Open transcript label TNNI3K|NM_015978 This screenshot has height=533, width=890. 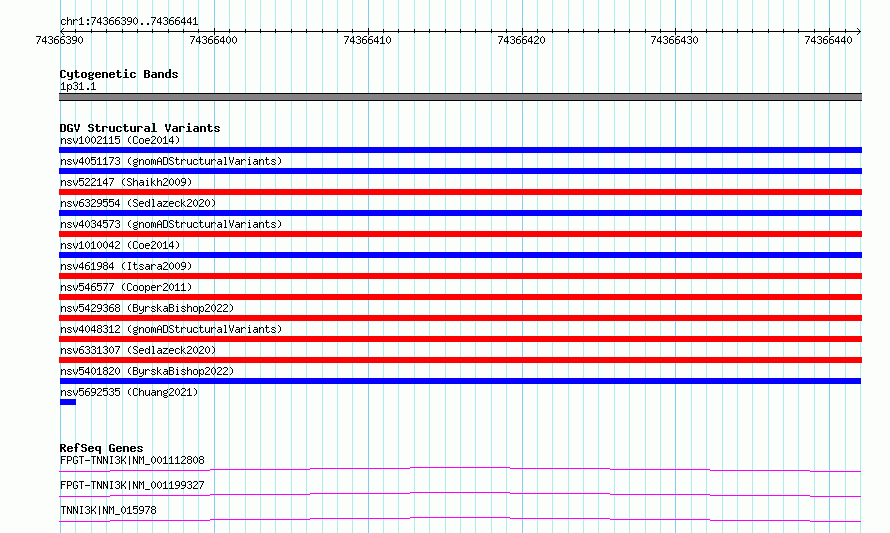click(108, 510)
